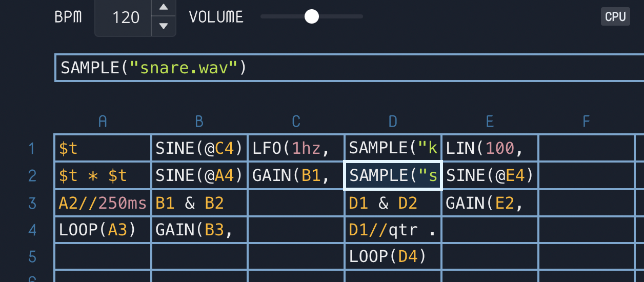Click cell A3 containing A2//250ms
Viewport: 644px width, 282px height.
(103, 203)
